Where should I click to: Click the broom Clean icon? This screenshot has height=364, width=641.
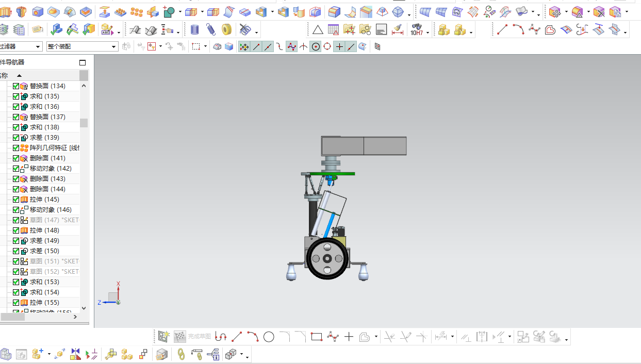(397, 30)
